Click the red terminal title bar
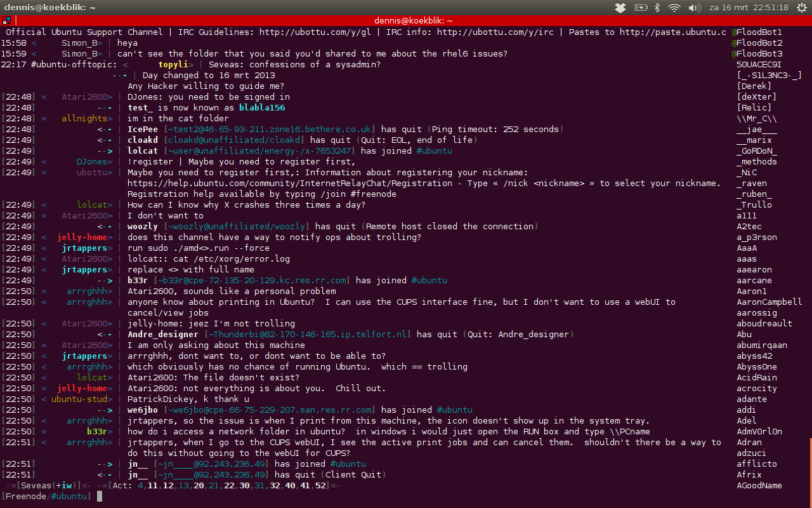The image size is (812, 508). click(406, 20)
